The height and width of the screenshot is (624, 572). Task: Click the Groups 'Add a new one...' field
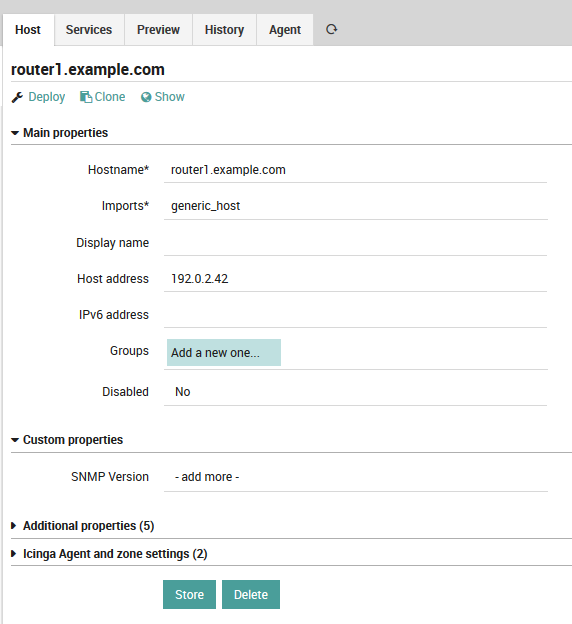pos(224,353)
